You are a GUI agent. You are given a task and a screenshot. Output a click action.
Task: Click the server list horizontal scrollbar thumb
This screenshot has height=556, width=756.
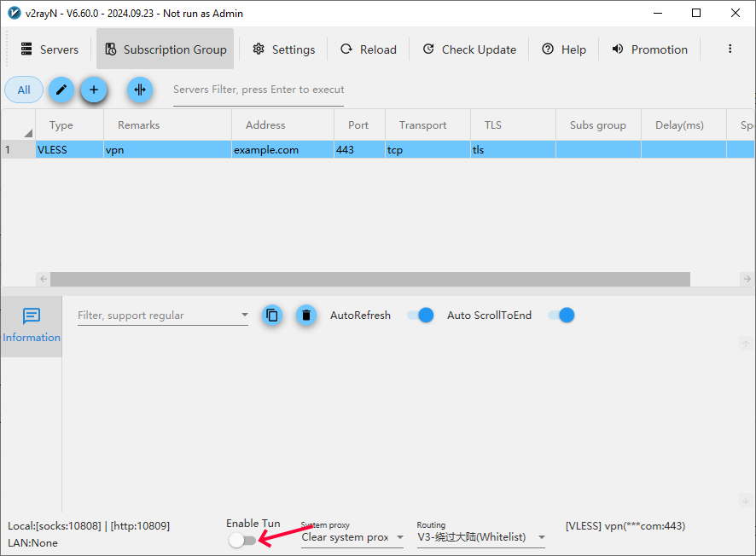pos(370,279)
